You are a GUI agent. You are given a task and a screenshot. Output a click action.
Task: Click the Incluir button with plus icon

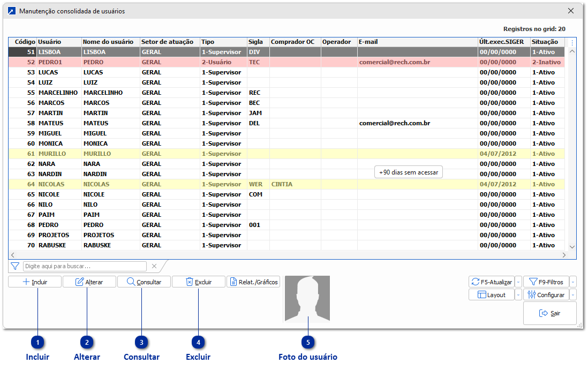(x=35, y=282)
